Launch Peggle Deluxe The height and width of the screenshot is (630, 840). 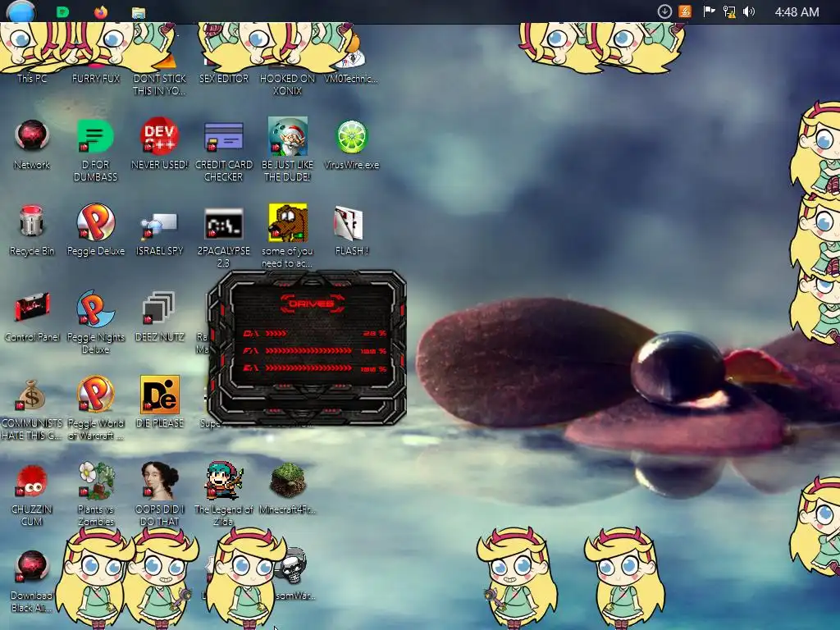coord(95,221)
